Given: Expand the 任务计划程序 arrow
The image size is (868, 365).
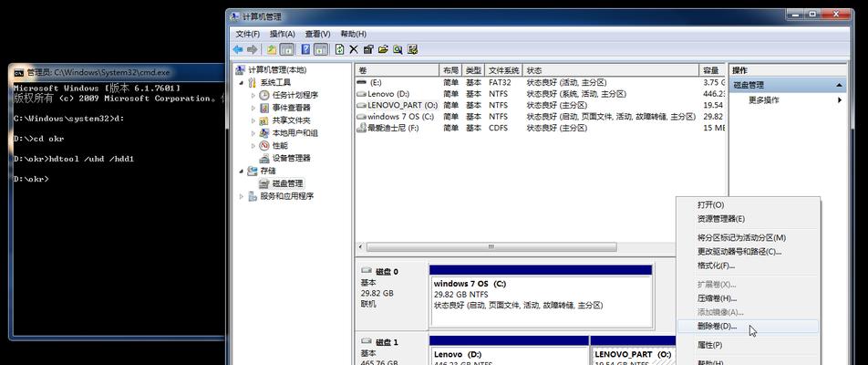Looking at the screenshot, I should (x=253, y=95).
